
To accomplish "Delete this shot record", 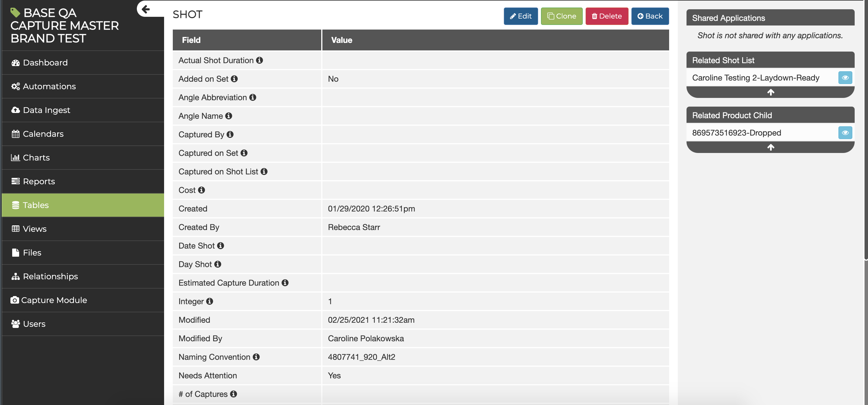I will [606, 16].
